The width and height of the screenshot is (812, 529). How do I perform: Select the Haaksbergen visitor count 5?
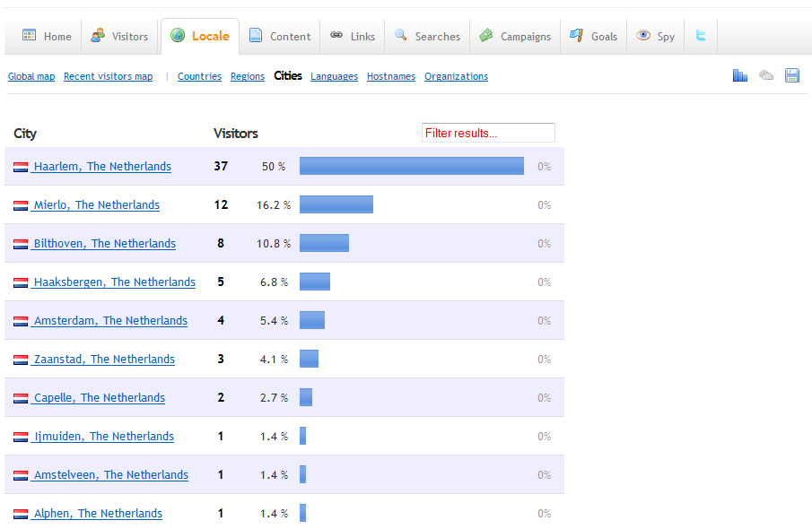(221, 282)
